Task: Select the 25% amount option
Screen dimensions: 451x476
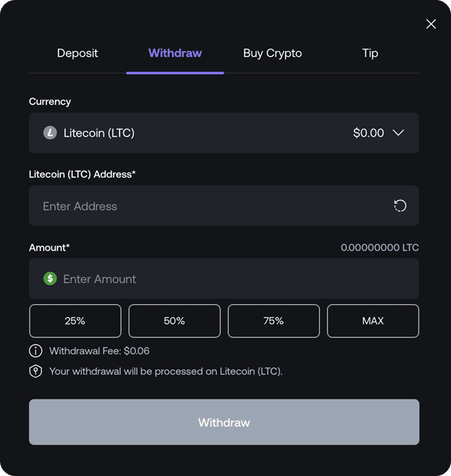Action: pyautogui.click(x=75, y=321)
